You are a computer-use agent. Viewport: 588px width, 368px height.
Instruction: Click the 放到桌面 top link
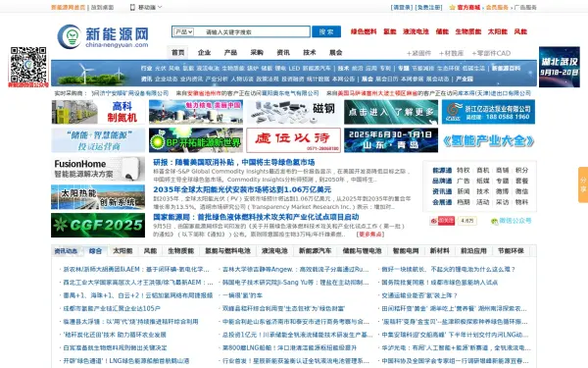(102, 7)
